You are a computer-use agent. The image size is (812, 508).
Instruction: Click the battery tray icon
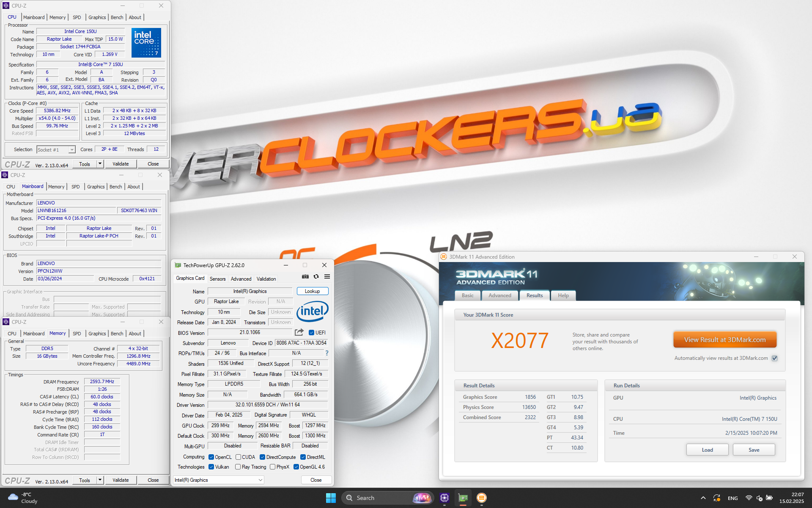769,498
